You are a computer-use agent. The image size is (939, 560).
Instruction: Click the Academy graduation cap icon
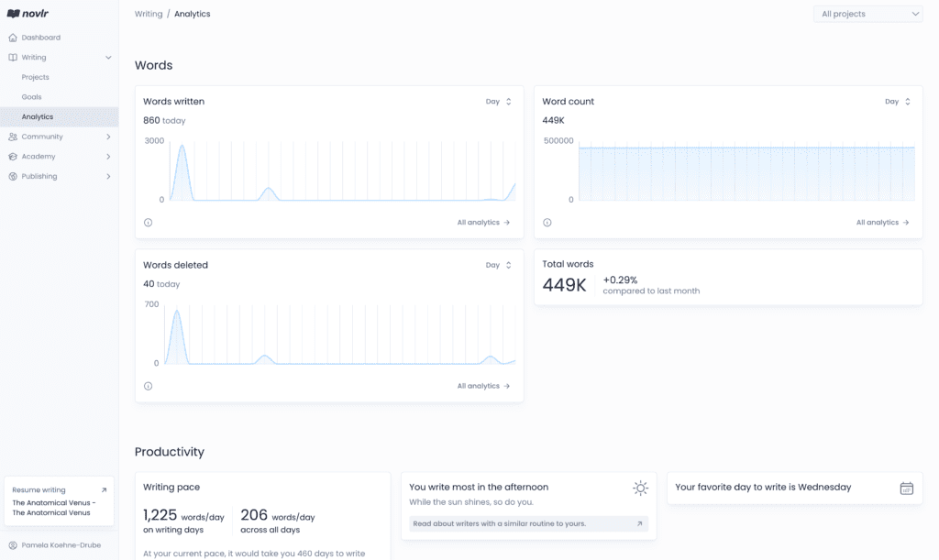[13, 156]
